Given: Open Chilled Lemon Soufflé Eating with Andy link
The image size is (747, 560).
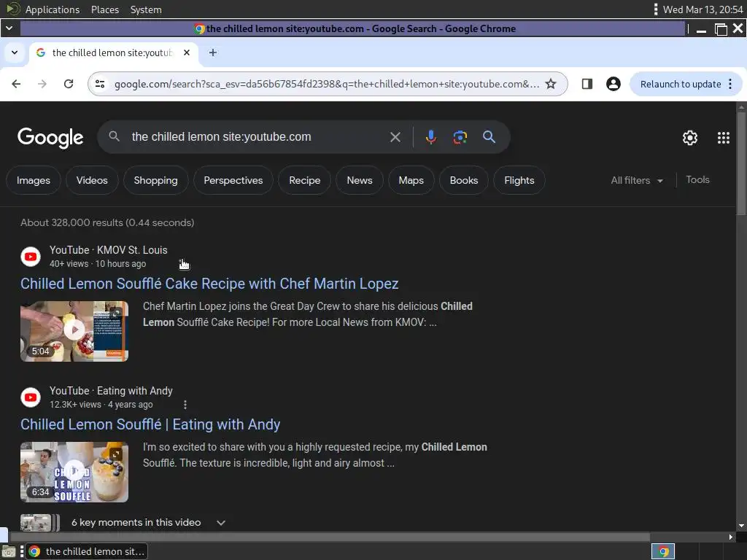Looking at the screenshot, I should point(150,424).
